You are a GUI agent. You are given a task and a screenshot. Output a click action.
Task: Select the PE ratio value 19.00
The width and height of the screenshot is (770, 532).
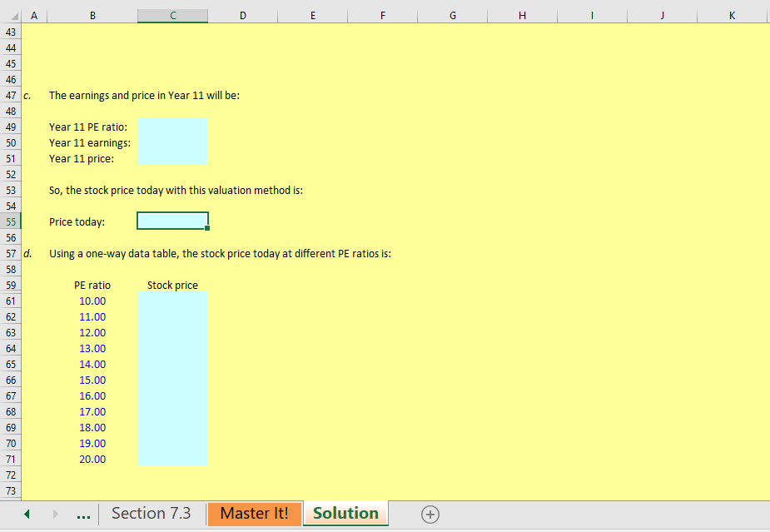92,443
